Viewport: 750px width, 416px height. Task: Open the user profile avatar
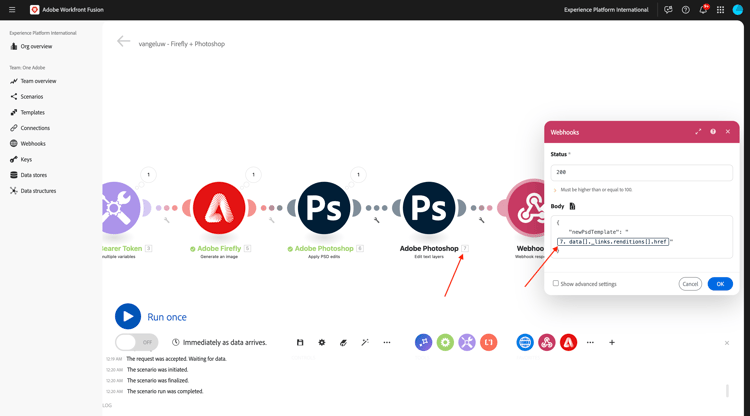coord(738,10)
